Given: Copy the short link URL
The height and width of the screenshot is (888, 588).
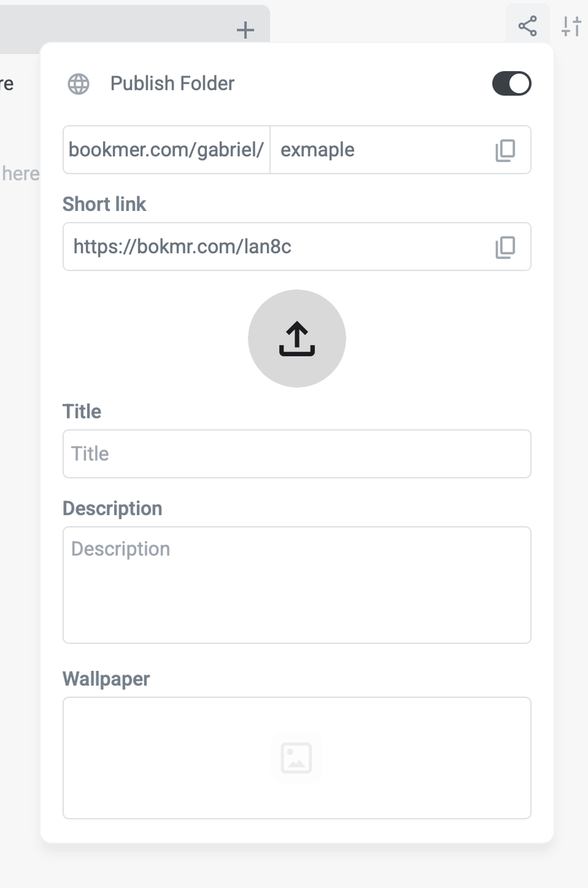Looking at the screenshot, I should pyautogui.click(x=505, y=247).
